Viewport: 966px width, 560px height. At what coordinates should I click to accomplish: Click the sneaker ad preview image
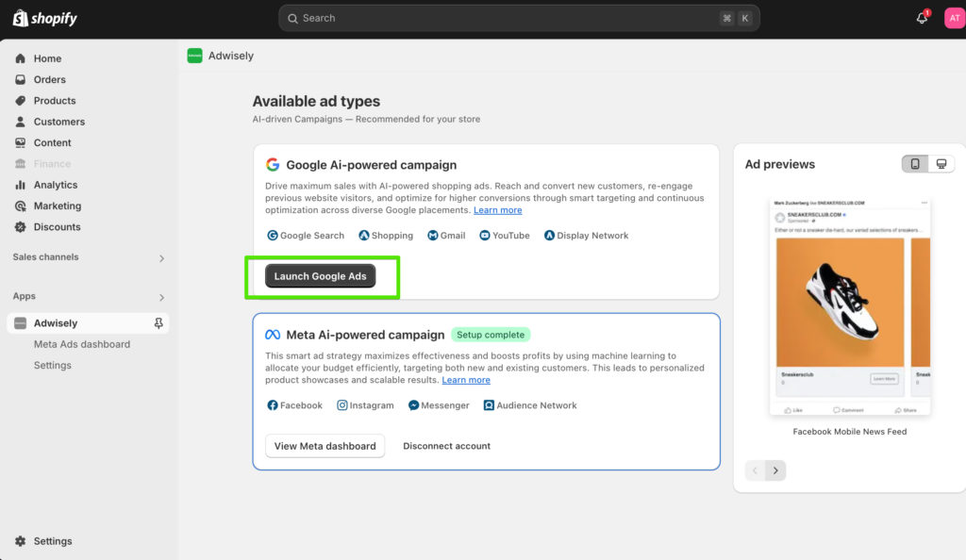[840, 302]
